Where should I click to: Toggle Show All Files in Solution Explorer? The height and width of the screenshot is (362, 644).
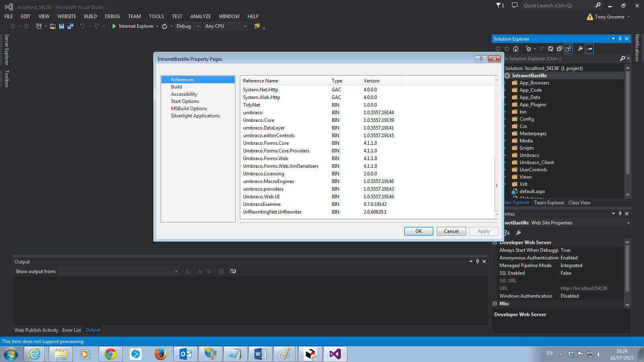pos(568,49)
